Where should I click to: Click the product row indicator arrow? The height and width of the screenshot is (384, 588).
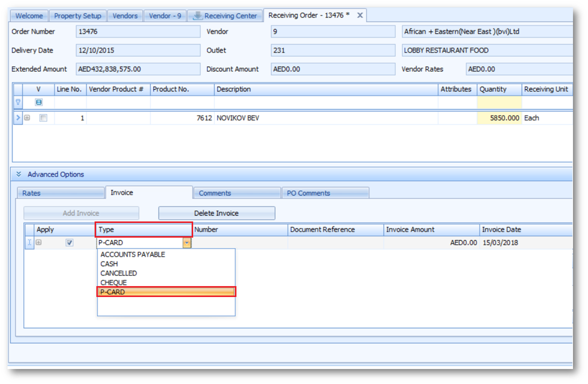pos(18,118)
